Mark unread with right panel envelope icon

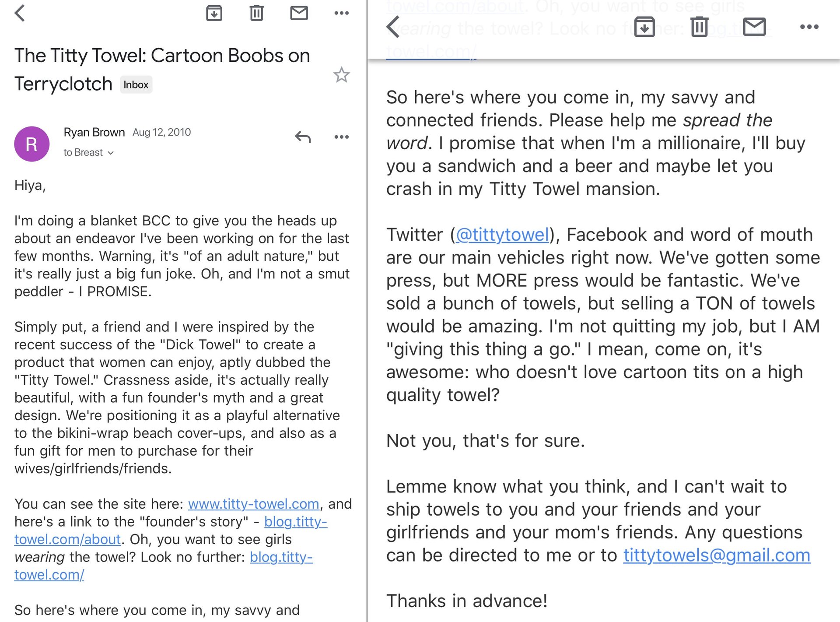point(754,27)
